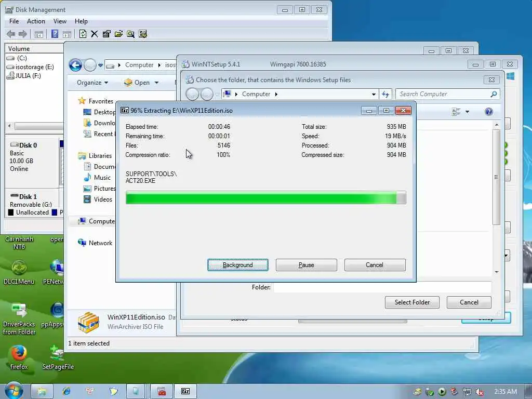This screenshot has height=399, width=532.
Task: Select Libraries in Explorer navigation pane
Action: 100,156
